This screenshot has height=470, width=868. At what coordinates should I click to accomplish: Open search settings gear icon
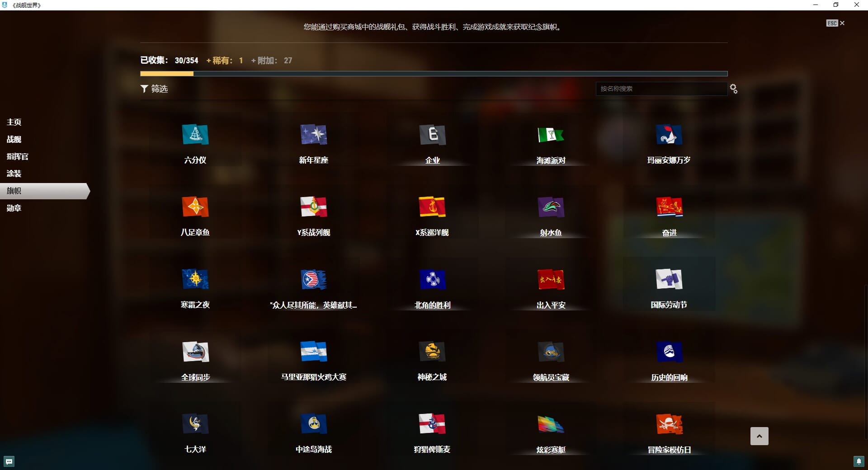click(734, 89)
